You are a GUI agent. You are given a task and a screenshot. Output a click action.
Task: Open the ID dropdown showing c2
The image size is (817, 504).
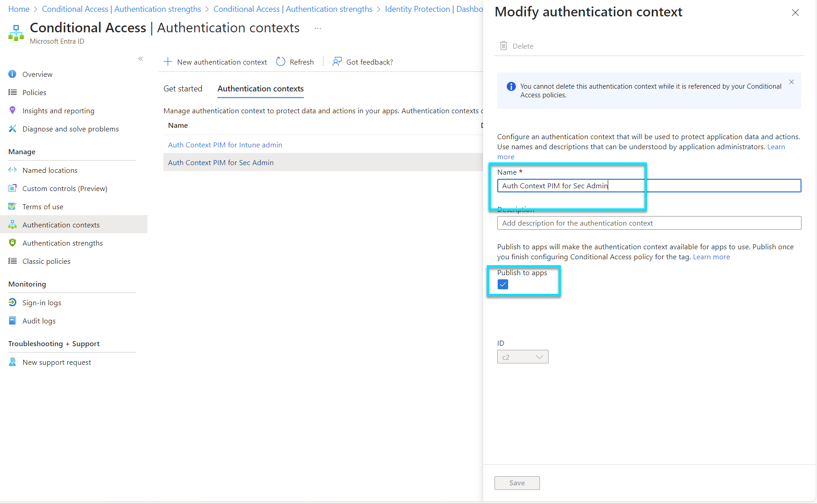point(523,357)
